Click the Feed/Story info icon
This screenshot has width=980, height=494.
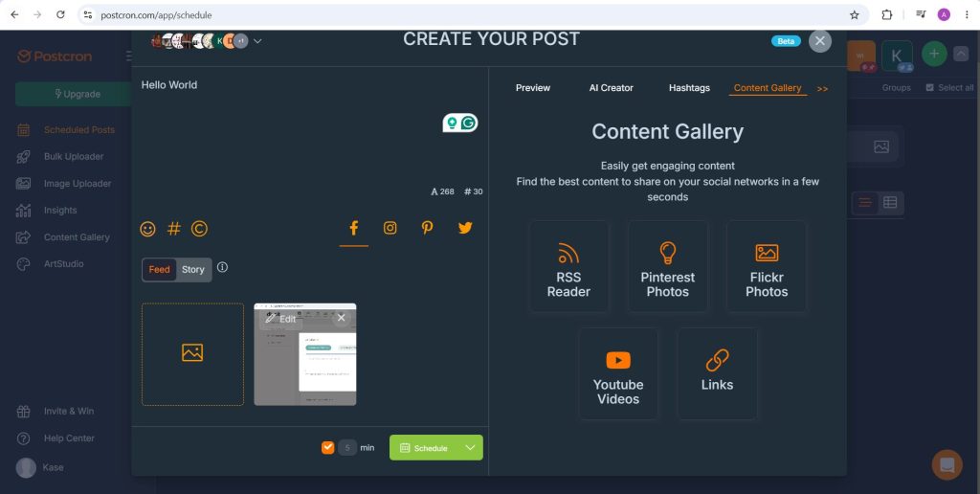pos(222,268)
